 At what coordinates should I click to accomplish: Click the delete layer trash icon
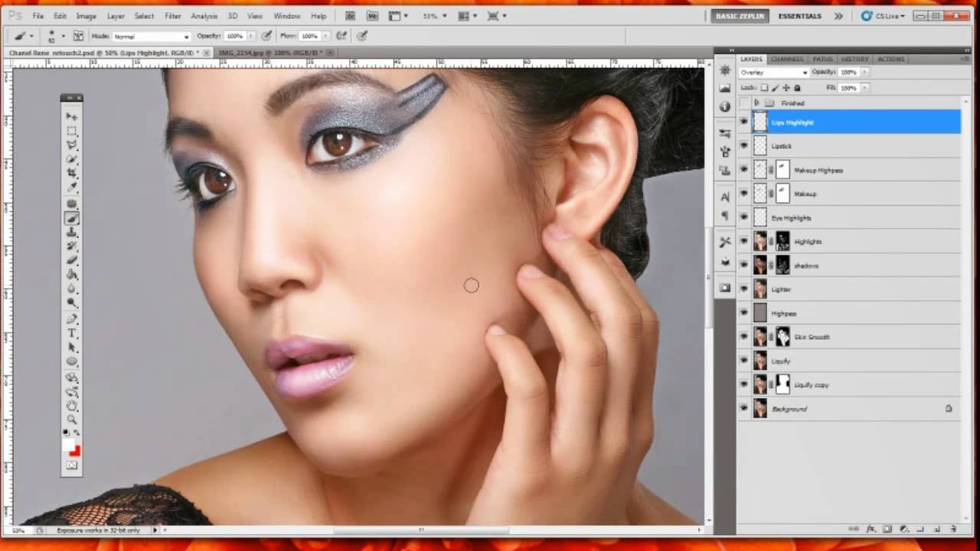click(x=954, y=529)
